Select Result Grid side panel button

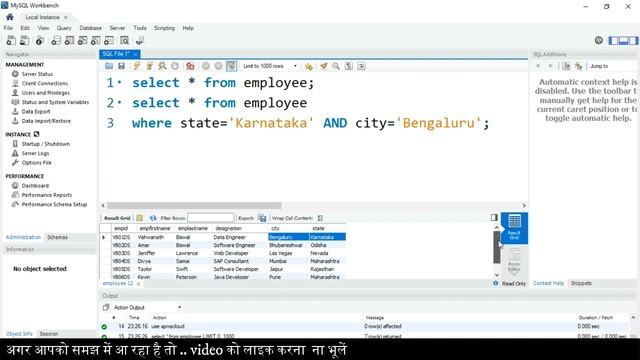point(514,228)
